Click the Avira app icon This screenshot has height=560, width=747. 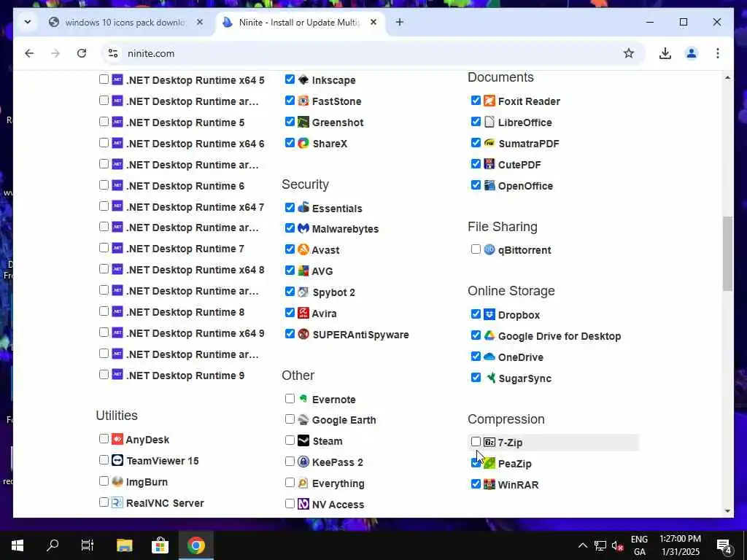[x=303, y=313]
